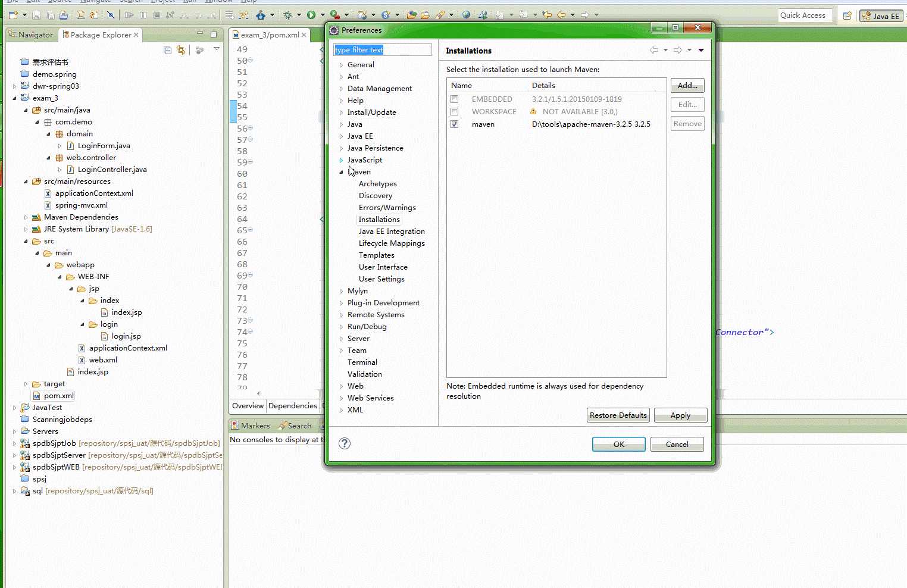Click the green Run icon
The height and width of the screenshot is (588, 907).
pyautogui.click(x=311, y=15)
